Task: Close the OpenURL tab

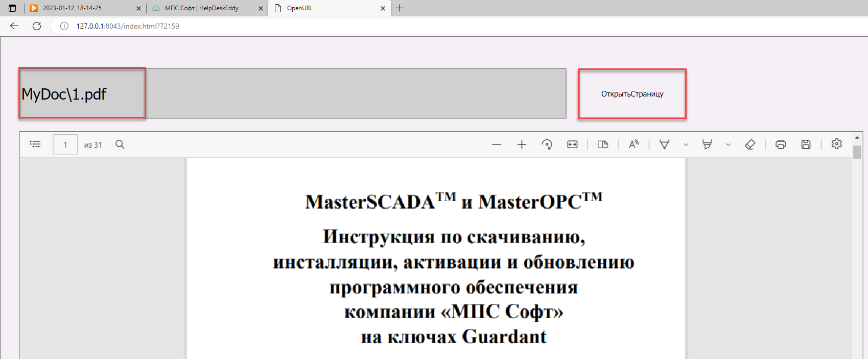Action: pyautogui.click(x=383, y=8)
